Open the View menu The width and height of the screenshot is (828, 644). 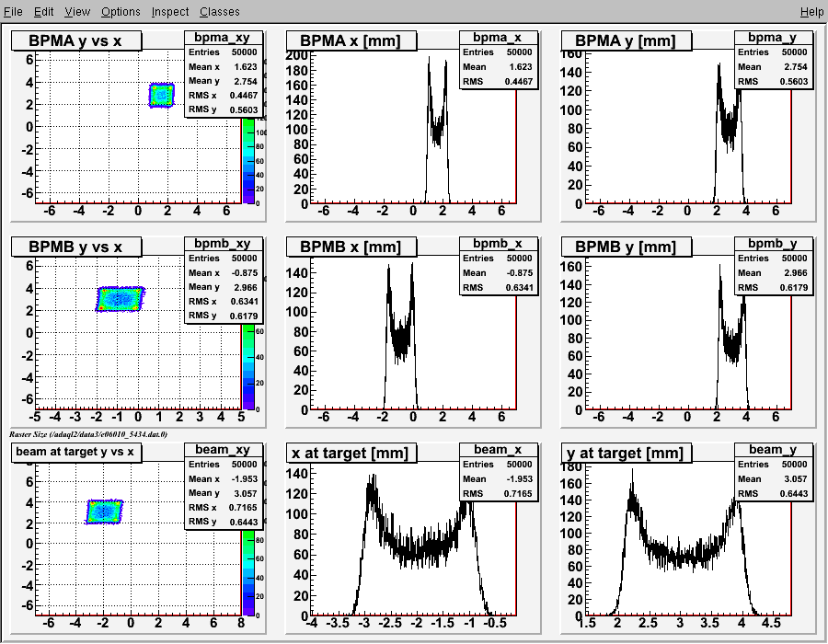[77, 11]
